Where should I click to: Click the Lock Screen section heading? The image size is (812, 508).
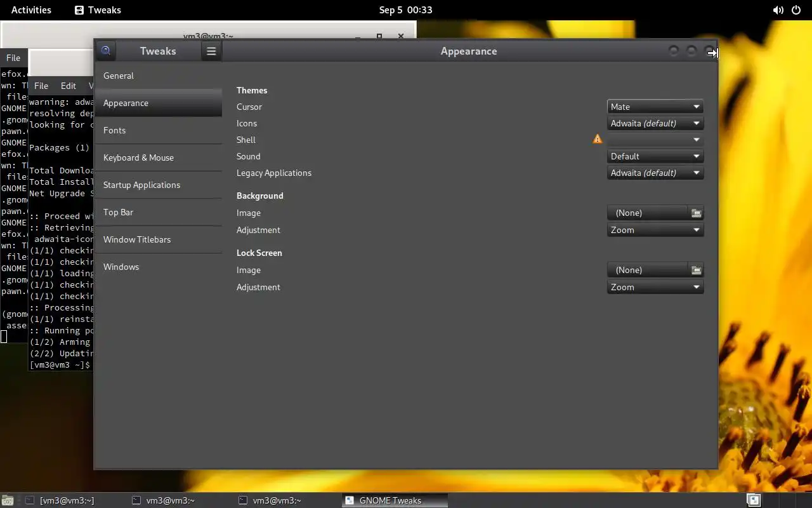[x=259, y=253]
